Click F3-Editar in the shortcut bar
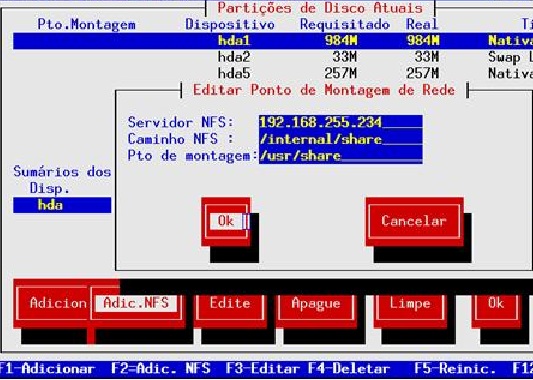Viewport: 533px width, 380px height. [x=262, y=369]
